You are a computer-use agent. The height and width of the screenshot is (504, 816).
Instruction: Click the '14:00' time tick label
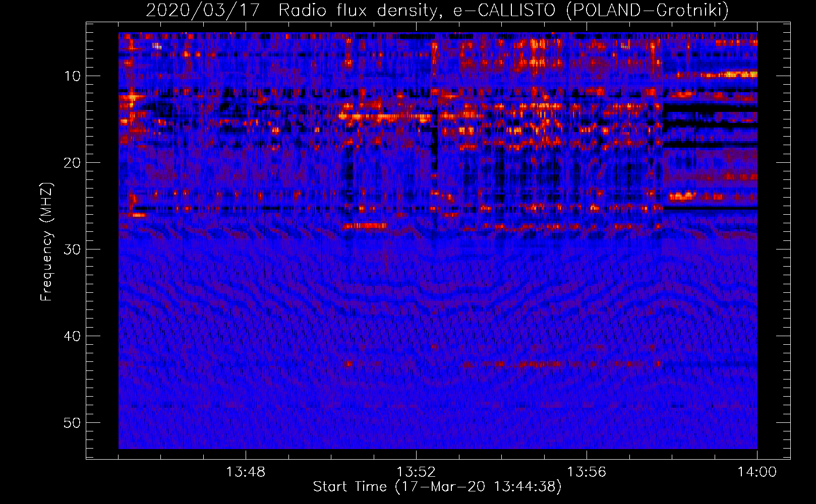pos(757,472)
